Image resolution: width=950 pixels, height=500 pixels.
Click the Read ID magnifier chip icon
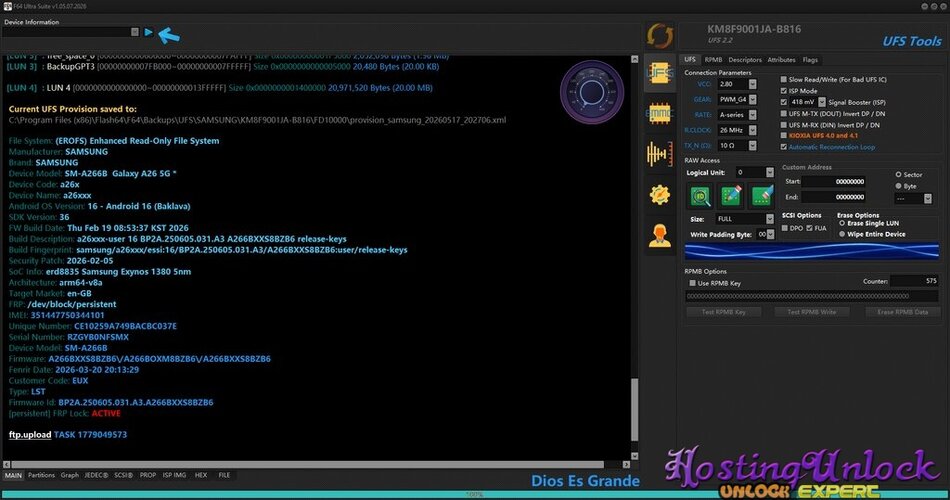pyautogui.click(x=700, y=196)
